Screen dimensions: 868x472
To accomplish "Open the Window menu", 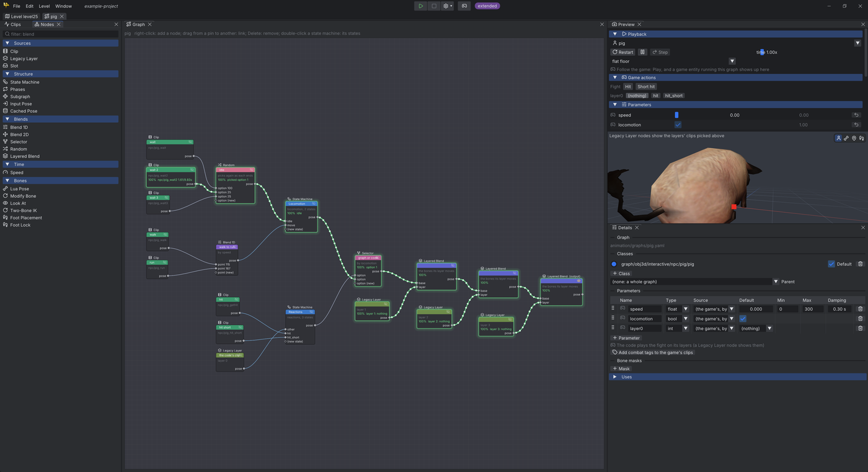I will tap(63, 6).
